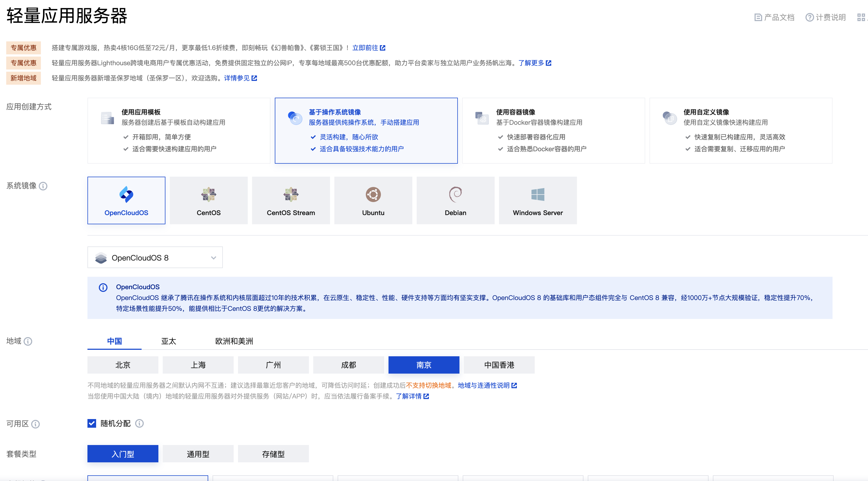
Task: Click the external-link icon after 了解更多
Action: [x=549, y=63]
